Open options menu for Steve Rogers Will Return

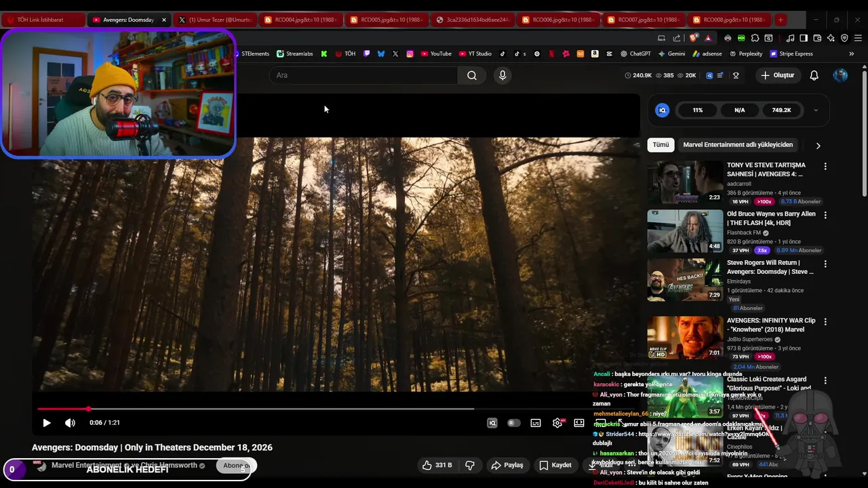825,264
